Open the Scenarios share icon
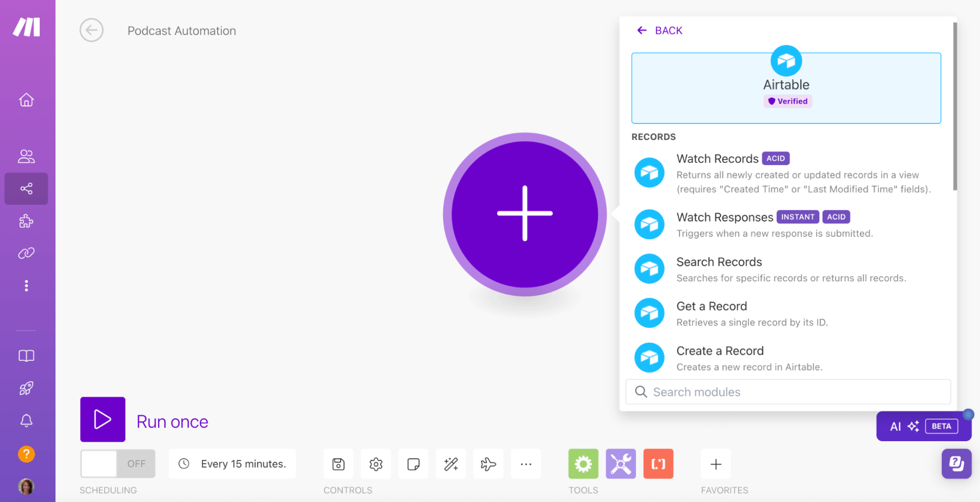The width and height of the screenshot is (980, 502). (26, 189)
